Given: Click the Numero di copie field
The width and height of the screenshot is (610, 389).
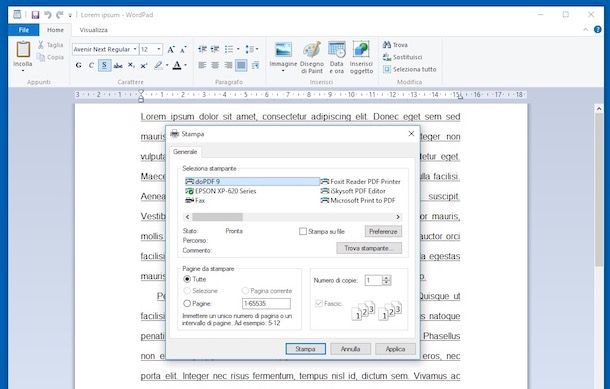Looking at the screenshot, I should coord(373,280).
